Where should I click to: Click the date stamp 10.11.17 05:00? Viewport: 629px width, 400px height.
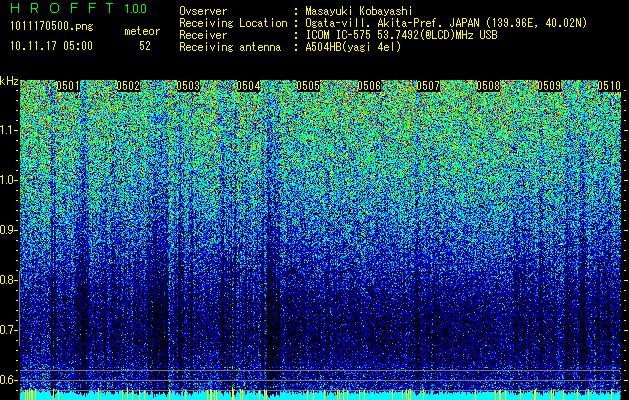point(51,46)
